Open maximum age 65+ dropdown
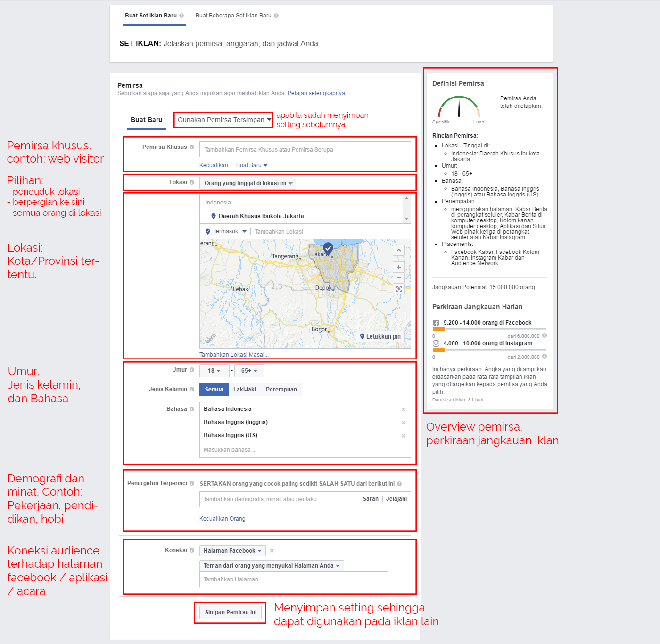 tap(249, 371)
